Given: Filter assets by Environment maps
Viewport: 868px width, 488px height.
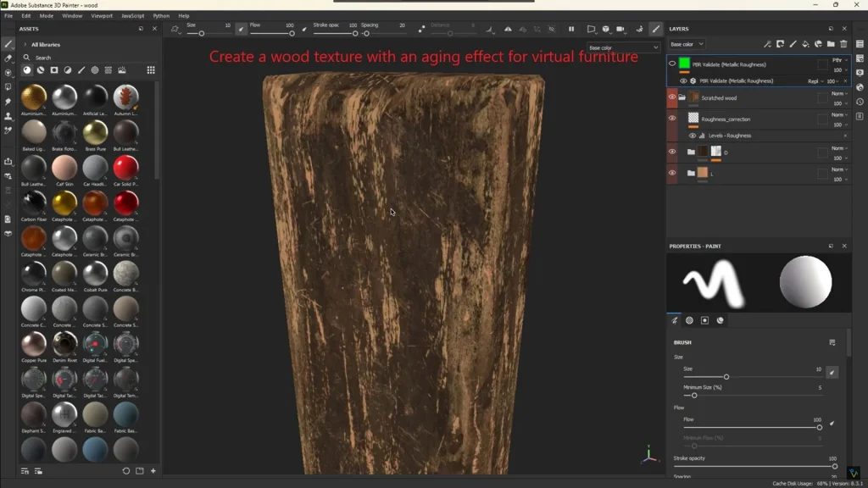Looking at the screenshot, I should click(x=122, y=70).
